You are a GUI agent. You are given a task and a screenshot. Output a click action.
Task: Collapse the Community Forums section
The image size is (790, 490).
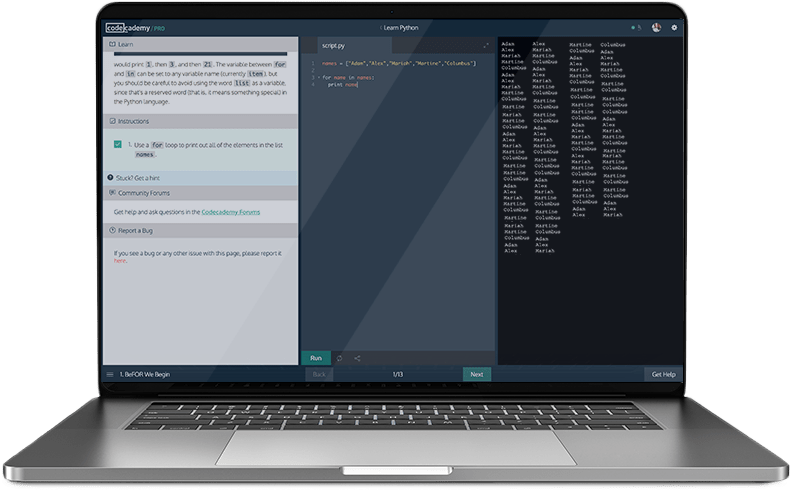tap(143, 193)
